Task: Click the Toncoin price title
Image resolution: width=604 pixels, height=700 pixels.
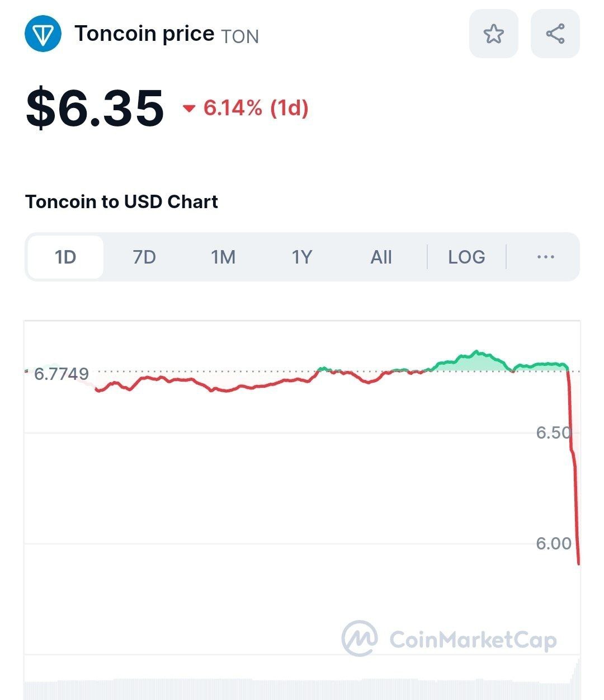Action: [x=144, y=34]
